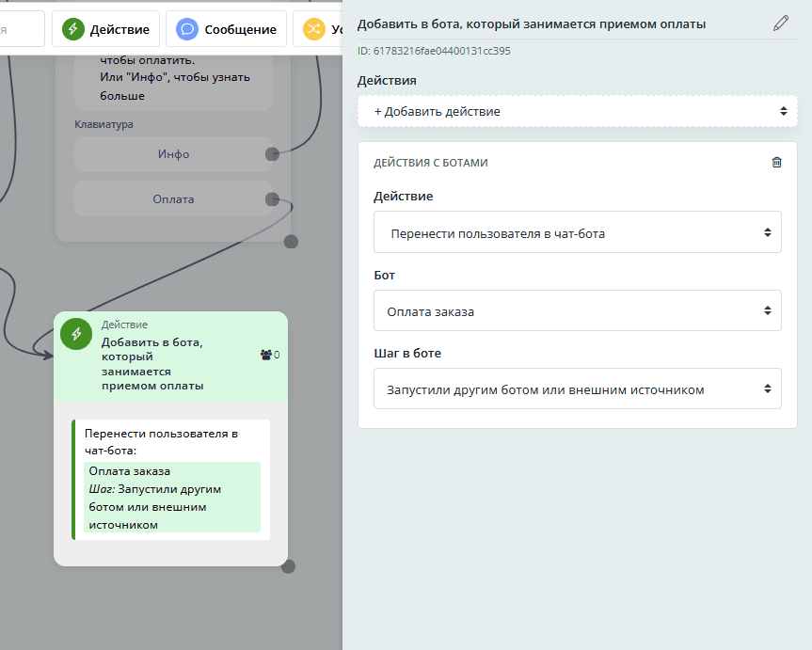Delete the bot actions block via trash icon
Screen dimensions: 812x650
[x=776, y=162]
